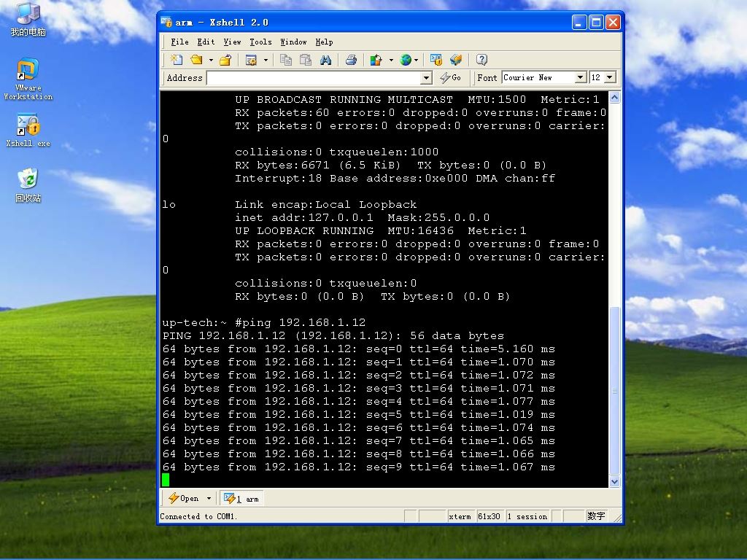
Task: Click the globe encoding toolbar icon
Action: [406, 60]
